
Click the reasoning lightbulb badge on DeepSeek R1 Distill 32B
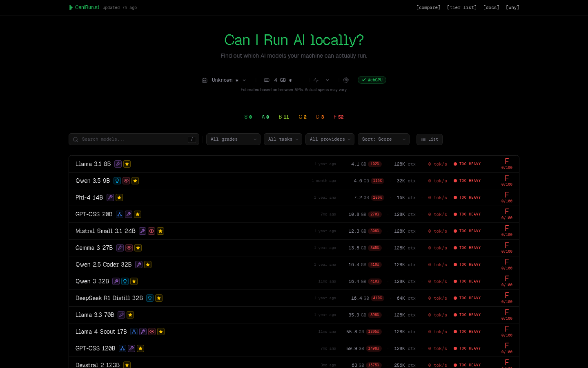[x=149, y=298]
